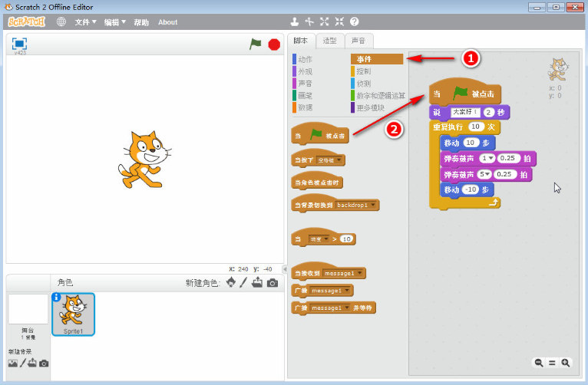Open the message1 dropdown on 当接收到 block
Image resolution: width=588 pixels, height=385 pixels.
click(x=343, y=273)
